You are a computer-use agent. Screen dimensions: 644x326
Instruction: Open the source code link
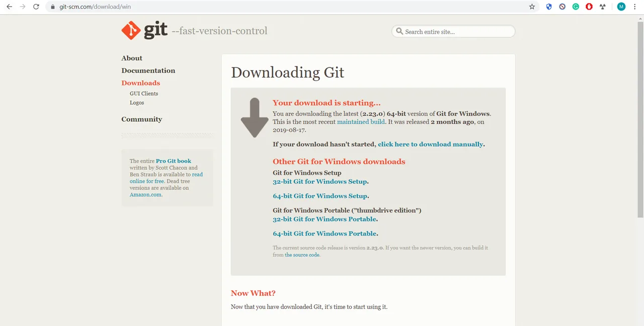coord(302,255)
